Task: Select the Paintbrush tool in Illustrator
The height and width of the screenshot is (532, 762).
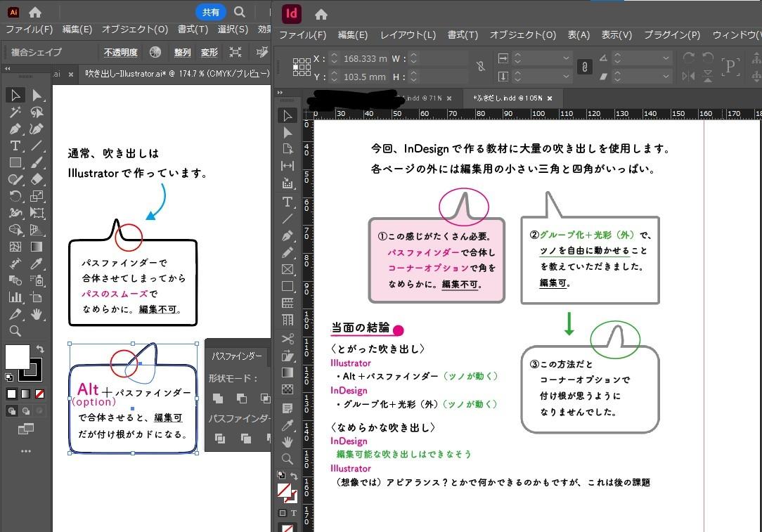Action: click(x=37, y=163)
